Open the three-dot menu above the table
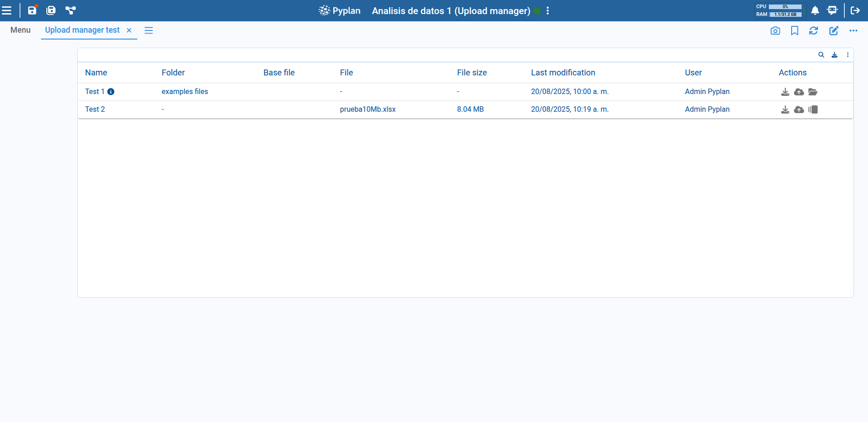 click(848, 55)
